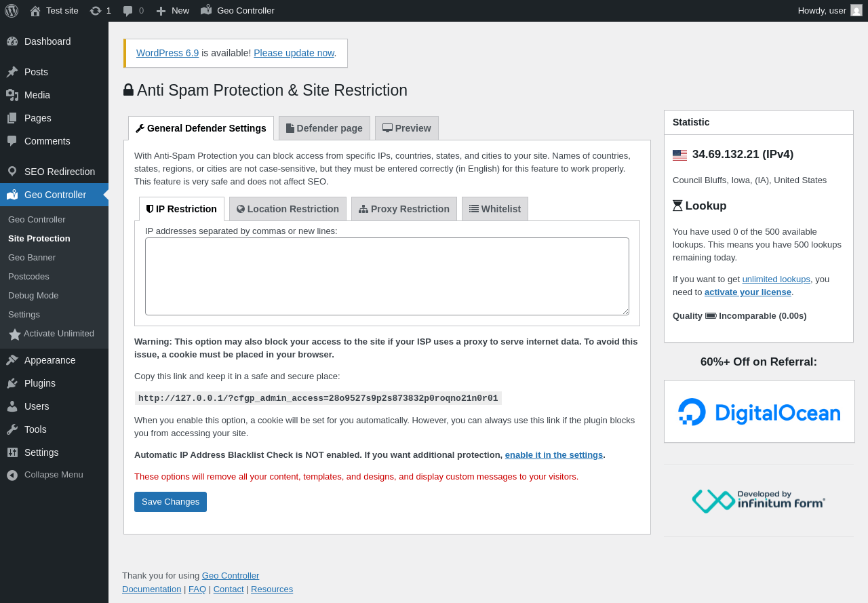The image size is (868, 603).
Task: Click the WordPress logo icon
Action: click(12, 11)
